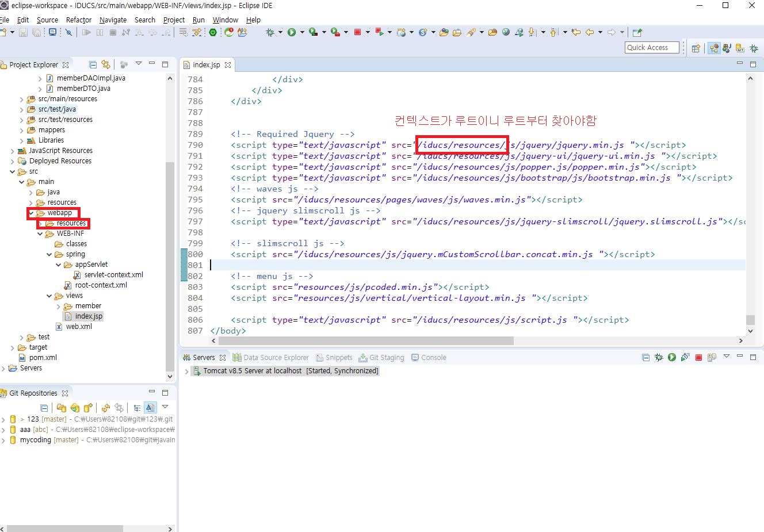
Task: Select servlet-context.xml in the tree
Action: [x=108, y=275]
